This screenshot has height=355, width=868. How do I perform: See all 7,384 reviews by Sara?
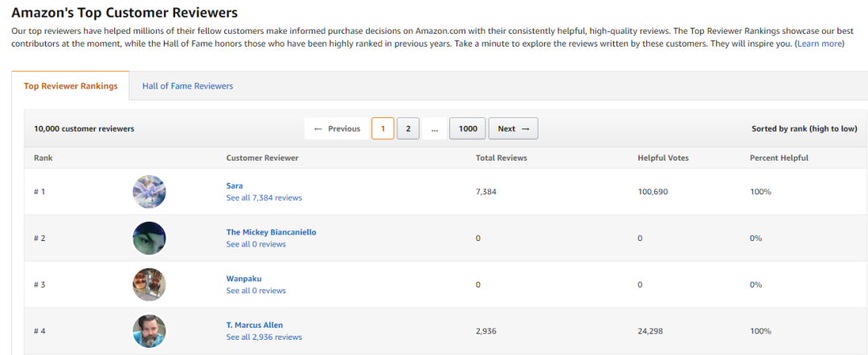(x=264, y=198)
